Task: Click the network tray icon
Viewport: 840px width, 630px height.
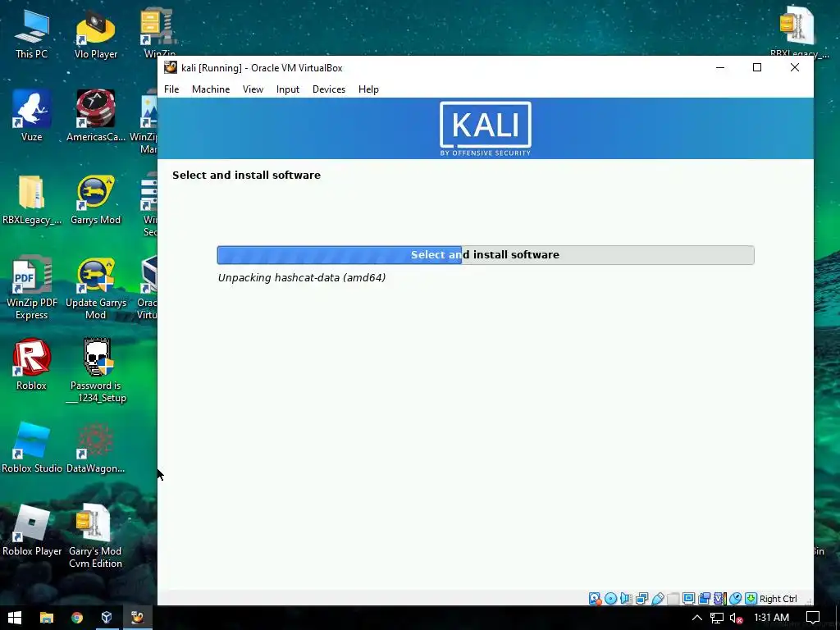Action: point(717,618)
